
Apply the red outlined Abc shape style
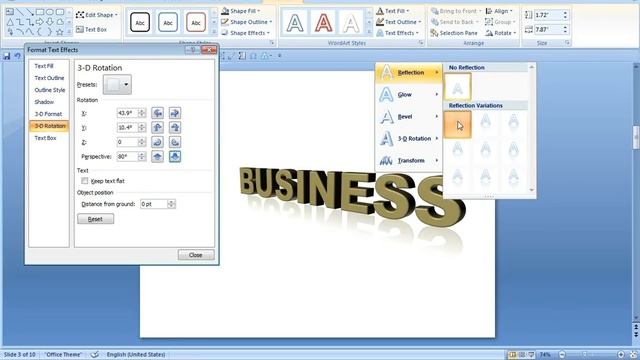click(196, 22)
